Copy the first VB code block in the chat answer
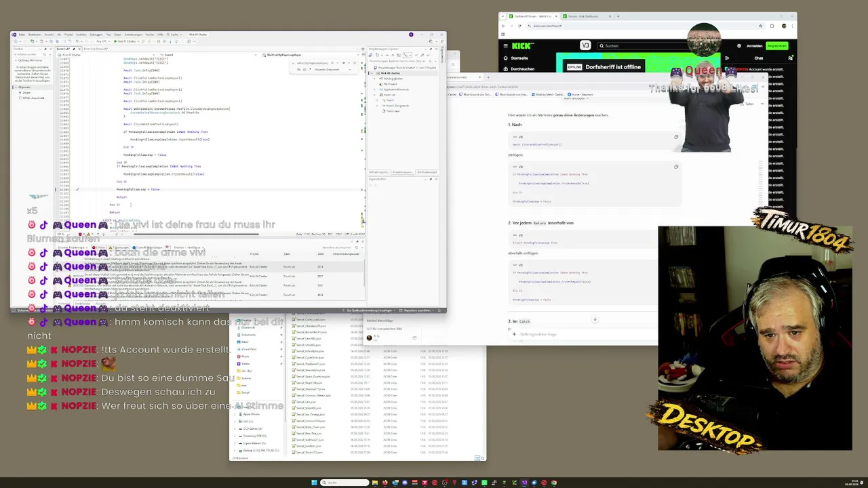 pos(675,136)
